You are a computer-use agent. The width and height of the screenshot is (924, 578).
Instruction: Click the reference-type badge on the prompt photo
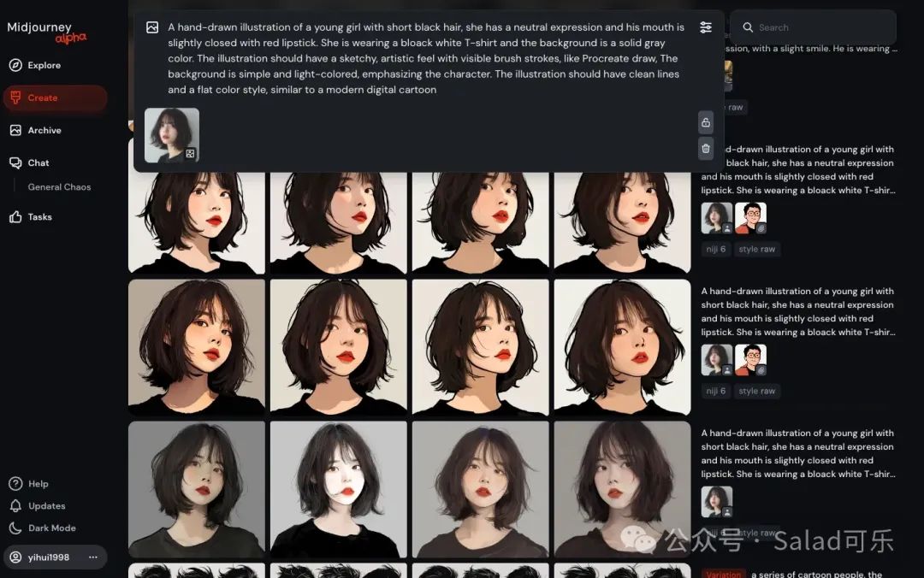click(x=190, y=154)
